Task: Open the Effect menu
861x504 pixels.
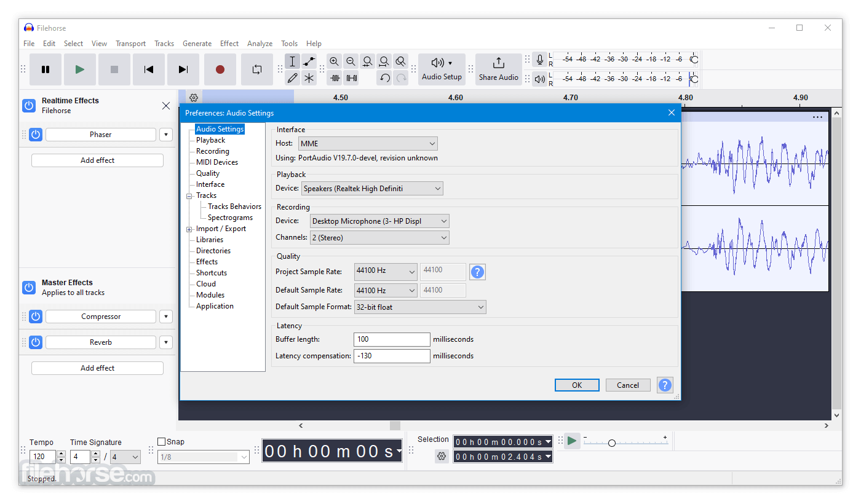Action: click(229, 44)
